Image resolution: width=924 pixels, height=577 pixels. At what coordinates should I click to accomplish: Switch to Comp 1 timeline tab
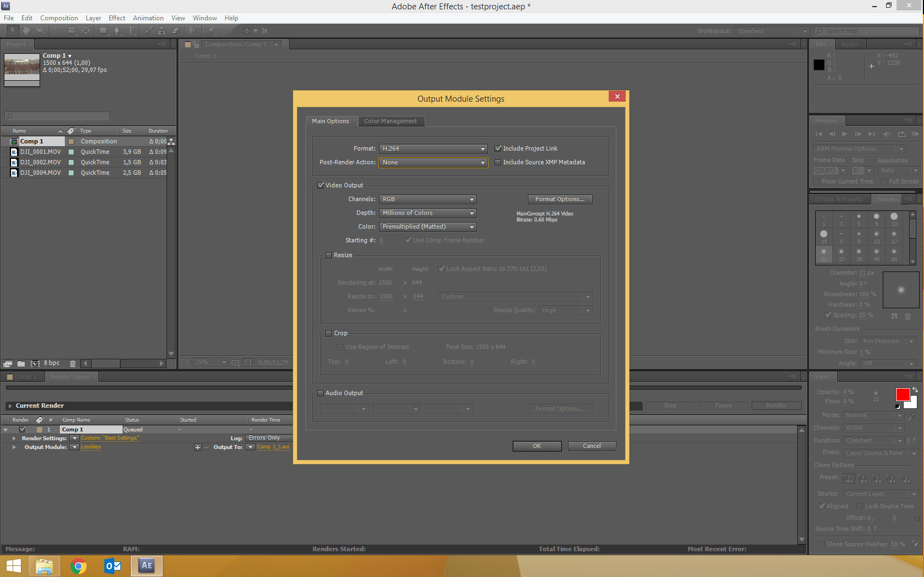pyautogui.click(x=22, y=376)
